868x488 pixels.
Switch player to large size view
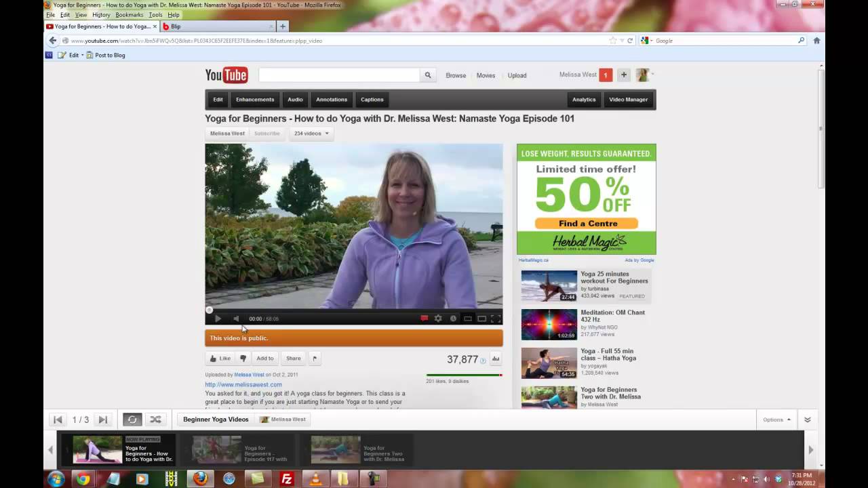click(481, 319)
